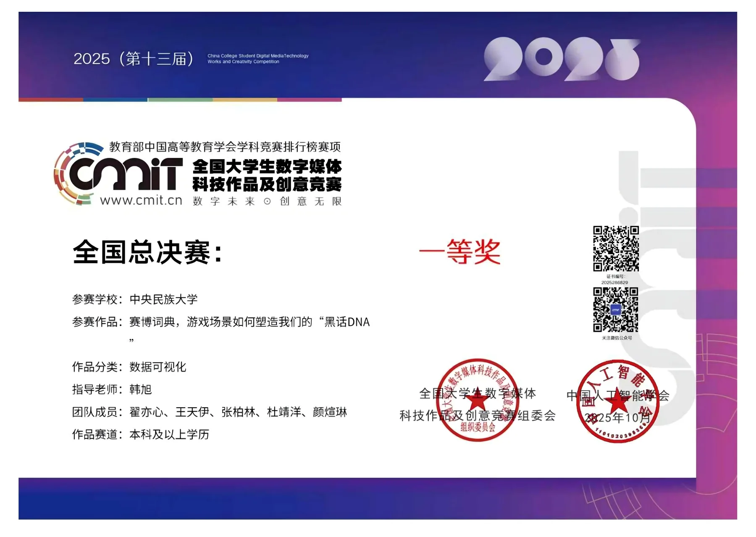Viewport: 756px width, 537px height.
Task: Open the www.cmit.cn website link
Action: coord(141,200)
